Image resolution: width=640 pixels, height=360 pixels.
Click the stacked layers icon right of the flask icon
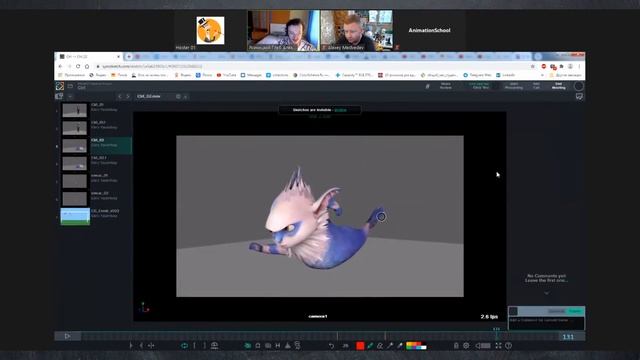tap(298, 346)
